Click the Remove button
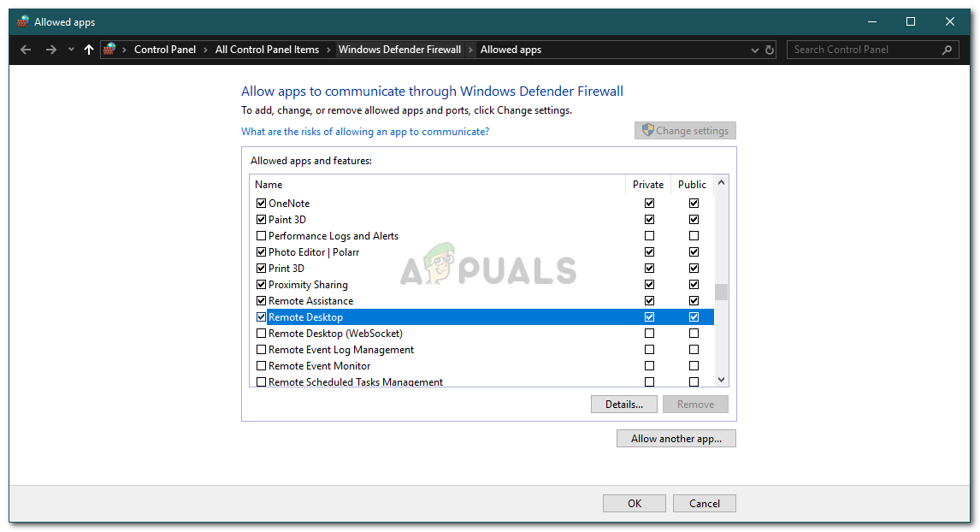 [x=695, y=405]
